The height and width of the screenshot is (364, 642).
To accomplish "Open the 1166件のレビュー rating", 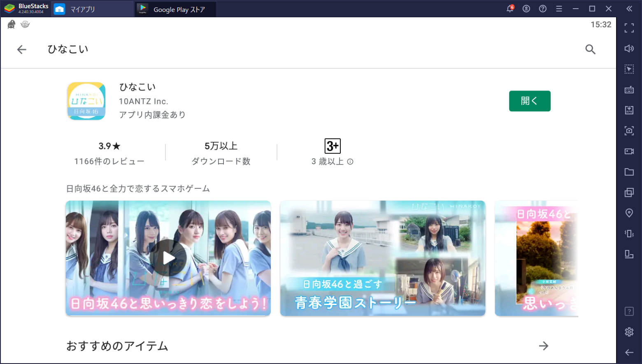I will pos(109,153).
